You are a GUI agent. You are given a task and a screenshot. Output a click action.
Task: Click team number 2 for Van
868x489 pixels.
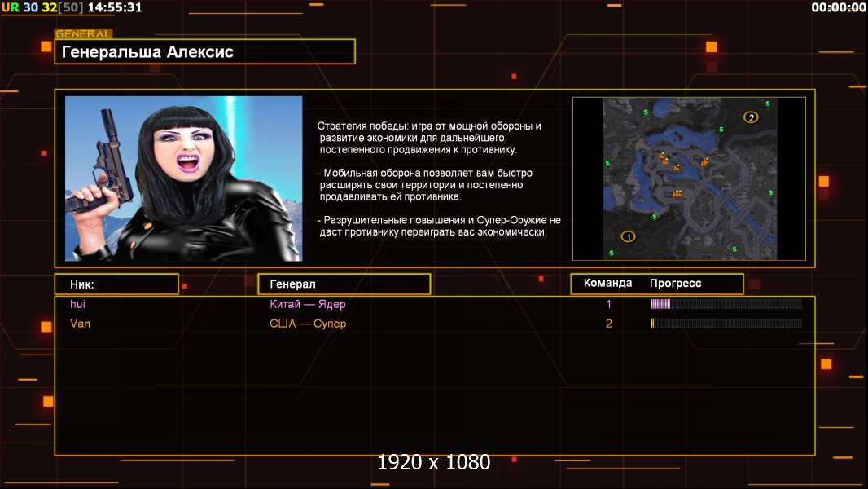point(608,324)
